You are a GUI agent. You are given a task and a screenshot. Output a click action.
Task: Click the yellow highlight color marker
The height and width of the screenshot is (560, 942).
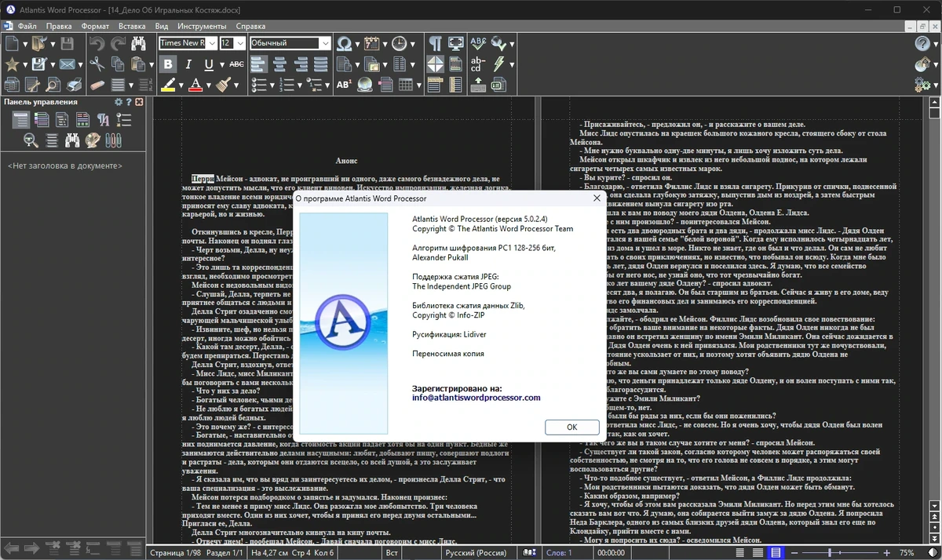(168, 85)
